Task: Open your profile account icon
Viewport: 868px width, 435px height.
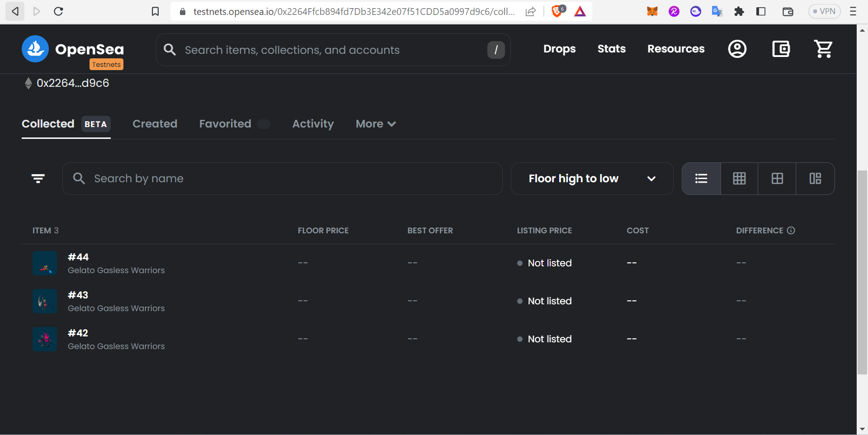Action: click(737, 49)
